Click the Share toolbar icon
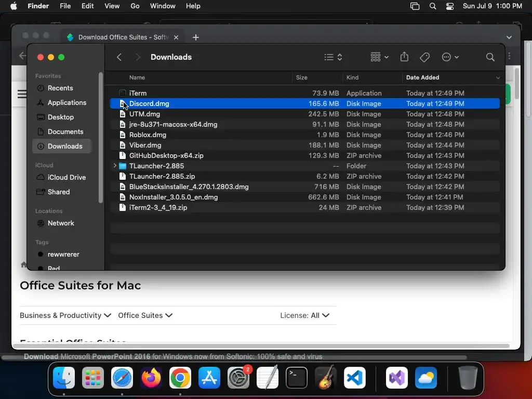This screenshot has width=532, height=399. pyautogui.click(x=404, y=57)
